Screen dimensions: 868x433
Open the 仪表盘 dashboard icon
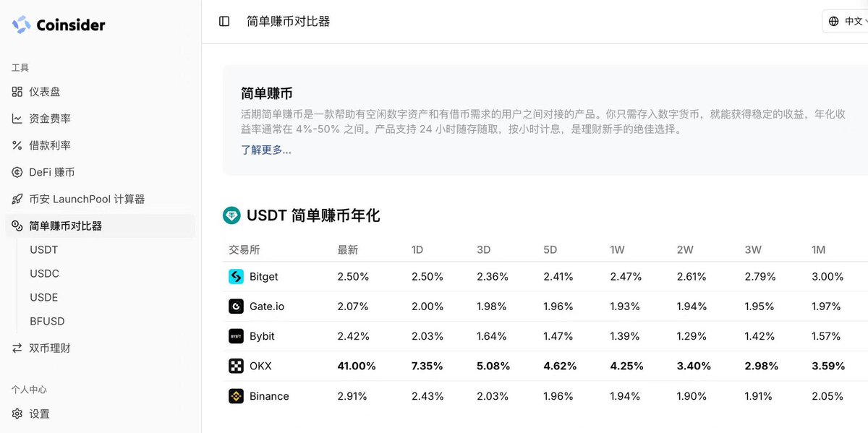[17, 92]
